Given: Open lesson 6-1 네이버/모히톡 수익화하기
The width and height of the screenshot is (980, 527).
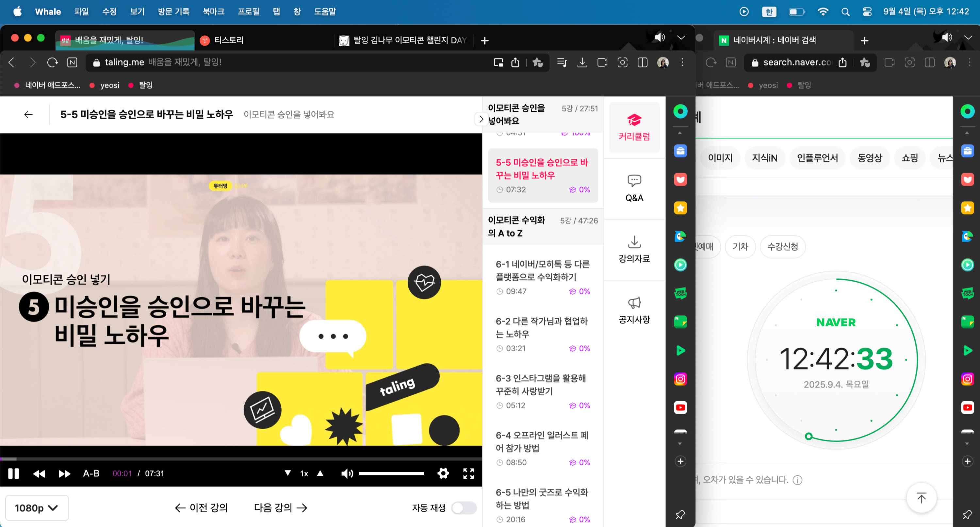Looking at the screenshot, I should (542, 271).
